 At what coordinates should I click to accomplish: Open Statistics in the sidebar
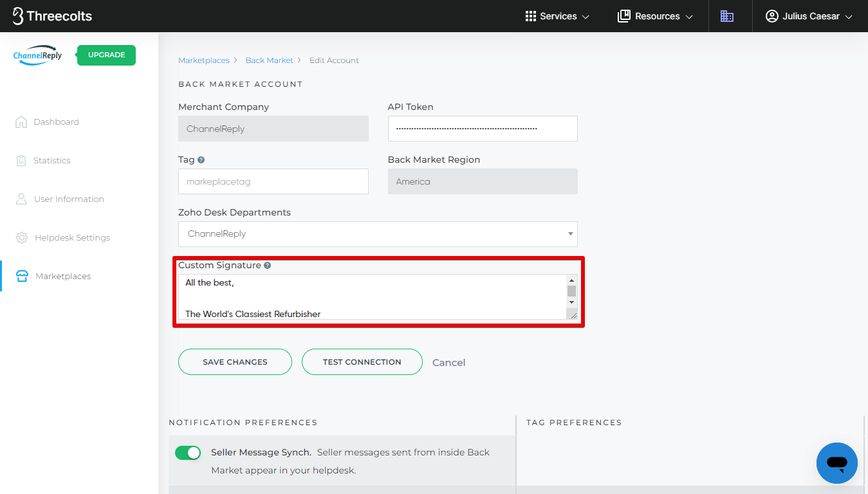(51, 160)
